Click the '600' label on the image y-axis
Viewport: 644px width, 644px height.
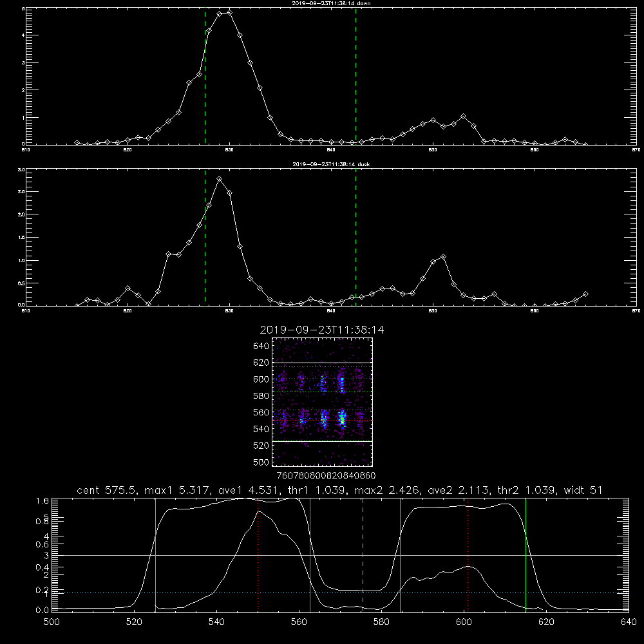(x=261, y=379)
